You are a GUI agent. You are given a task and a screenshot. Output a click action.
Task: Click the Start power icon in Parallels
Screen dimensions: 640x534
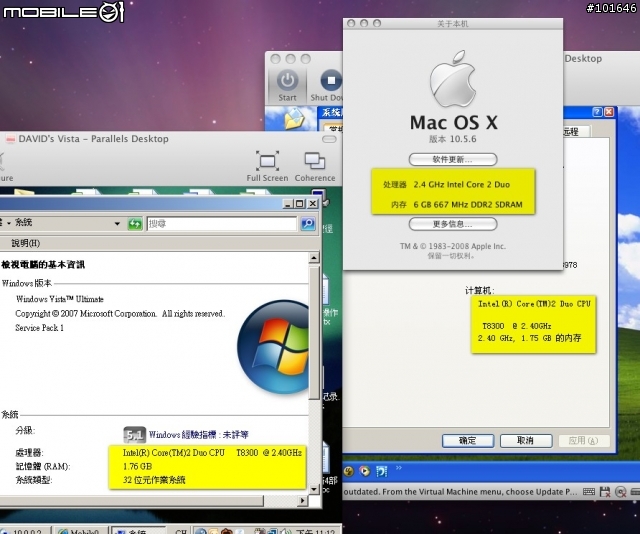coord(288,80)
